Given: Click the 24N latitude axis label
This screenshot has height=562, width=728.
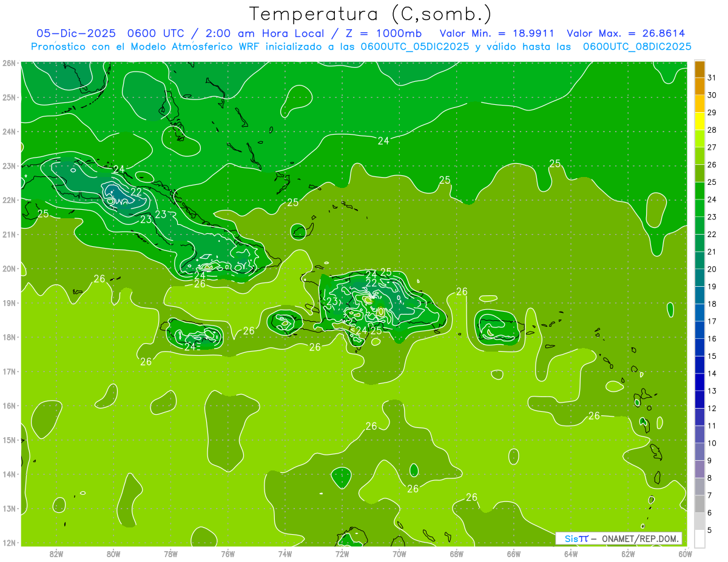Looking at the screenshot, I should 8,132.
